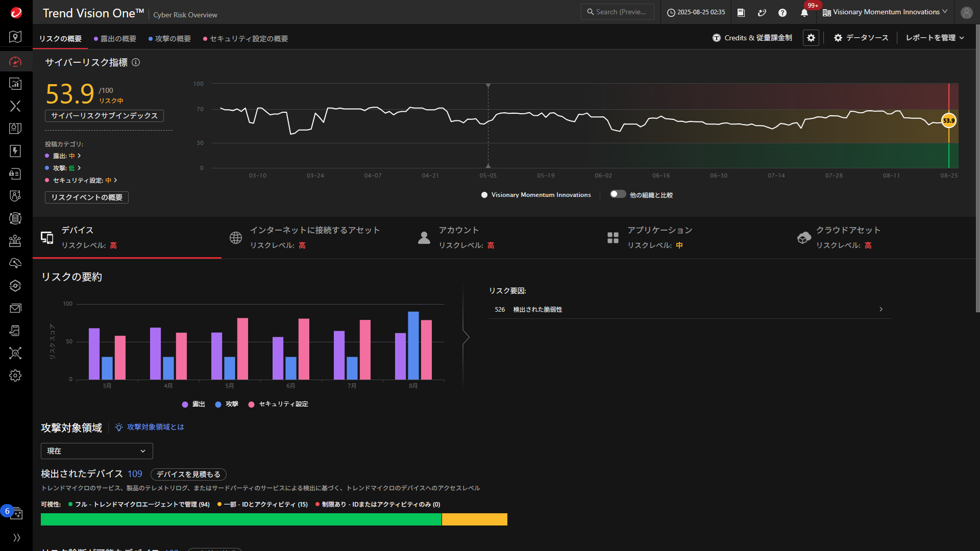Screen dimensions: 980x551
Task: Click the settings gear beside Credits
Action: coord(811,38)
